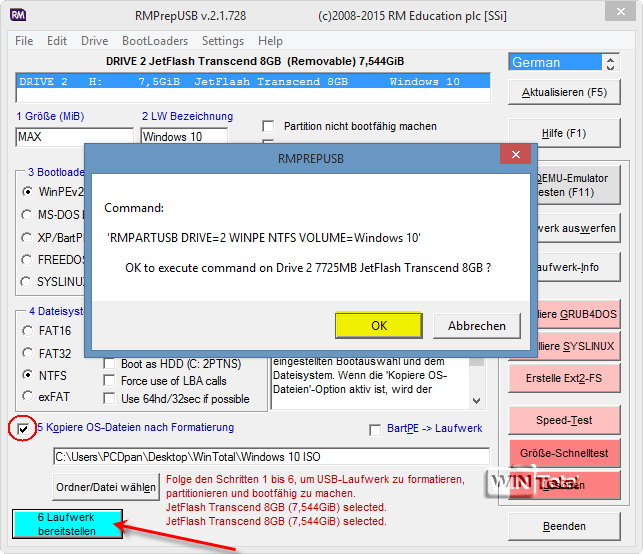Open the BootLoaders menu
The height and width of the screenshot is (554, 643).
[x=155, y=41]
